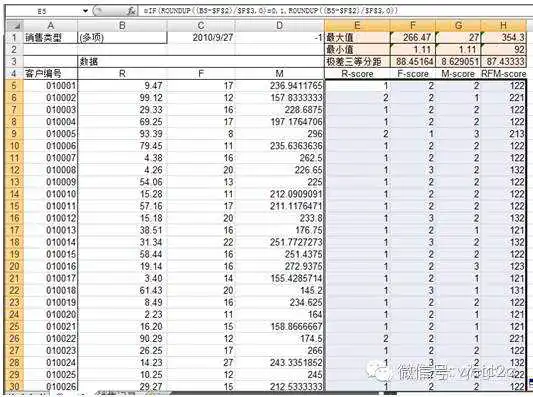Expand the Name Box dropdown arrow
This screenshot has width=533, height=397.
point(85,11)
